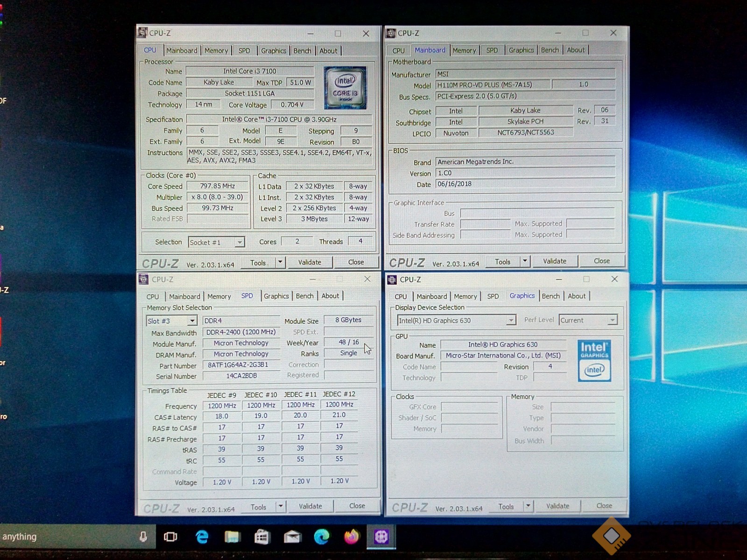Expand the Socket #1 selection dropdown
747x560 pixels.
[x=239, y=242]
